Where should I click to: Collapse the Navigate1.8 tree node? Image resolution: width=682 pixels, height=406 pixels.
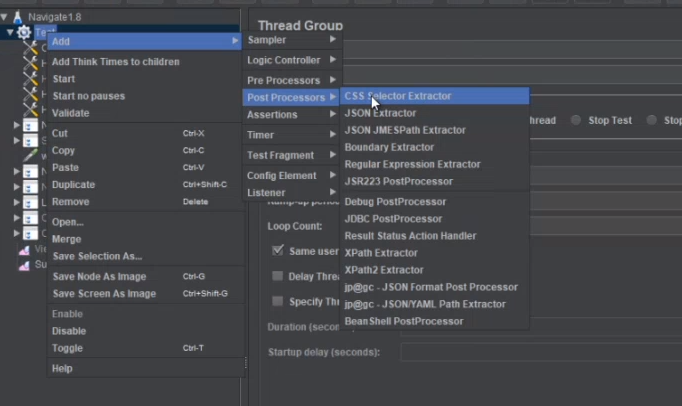(5, 18)
